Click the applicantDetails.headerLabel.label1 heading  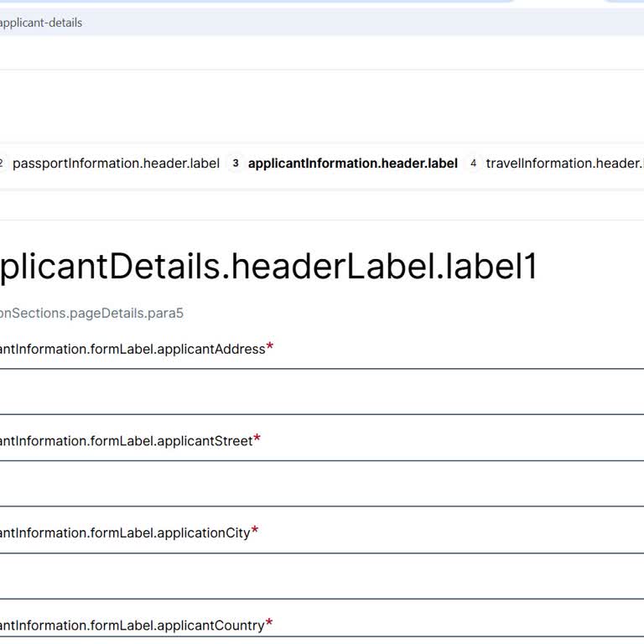[268, 267]
